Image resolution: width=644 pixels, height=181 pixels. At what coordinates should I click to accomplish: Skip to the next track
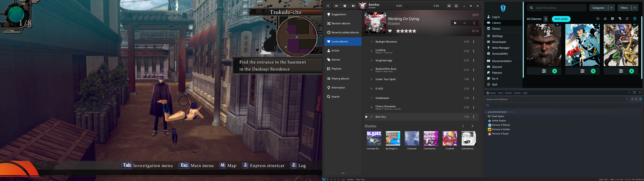coord(353,6)
